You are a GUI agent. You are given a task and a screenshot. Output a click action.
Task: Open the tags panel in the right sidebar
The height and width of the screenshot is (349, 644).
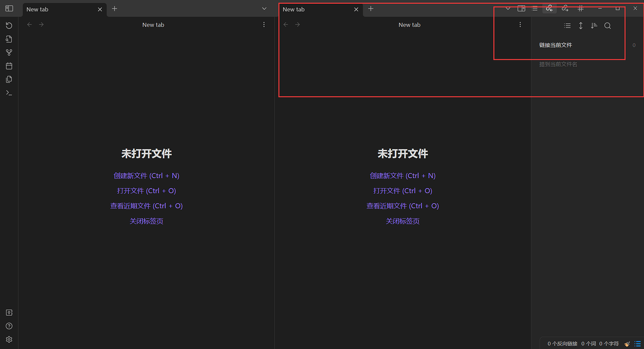pyautogui.click(x=581, y=8)
